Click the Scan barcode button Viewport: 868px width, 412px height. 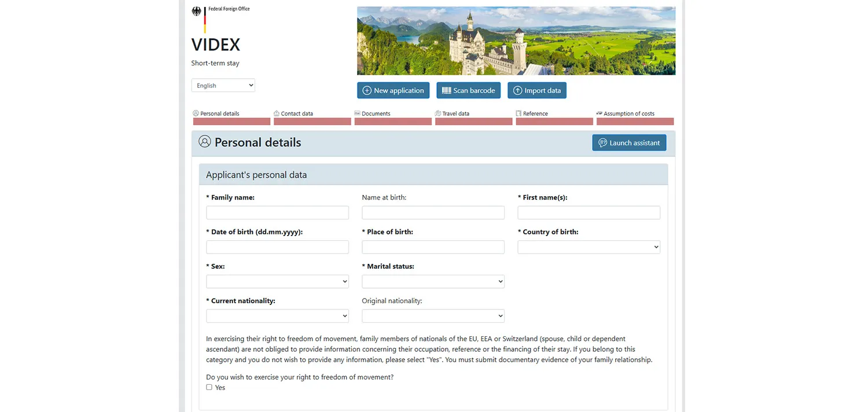469,90
